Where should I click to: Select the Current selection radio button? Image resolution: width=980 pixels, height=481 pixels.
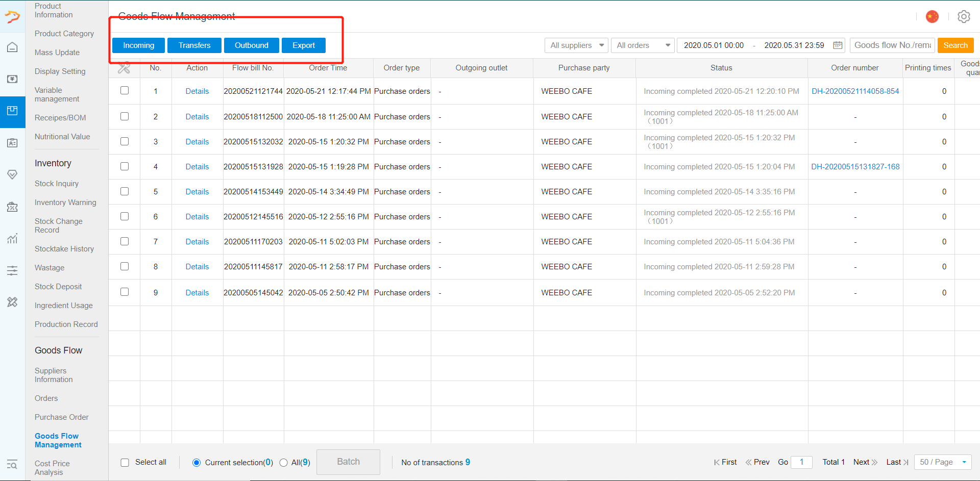pos(197,463)
